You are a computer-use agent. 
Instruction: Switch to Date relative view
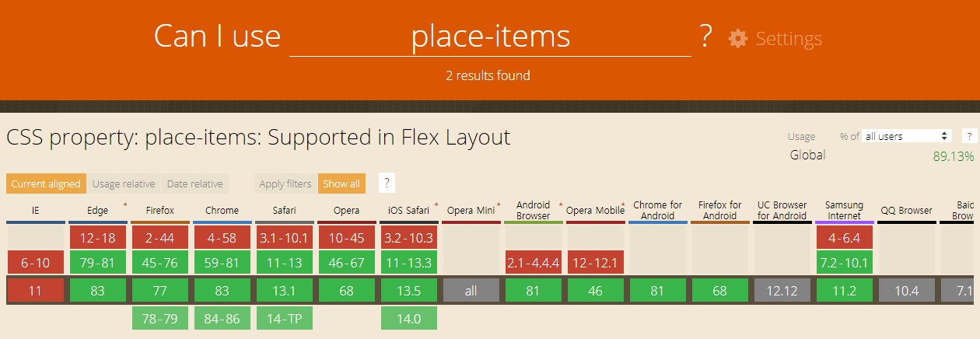pos(195,184)
